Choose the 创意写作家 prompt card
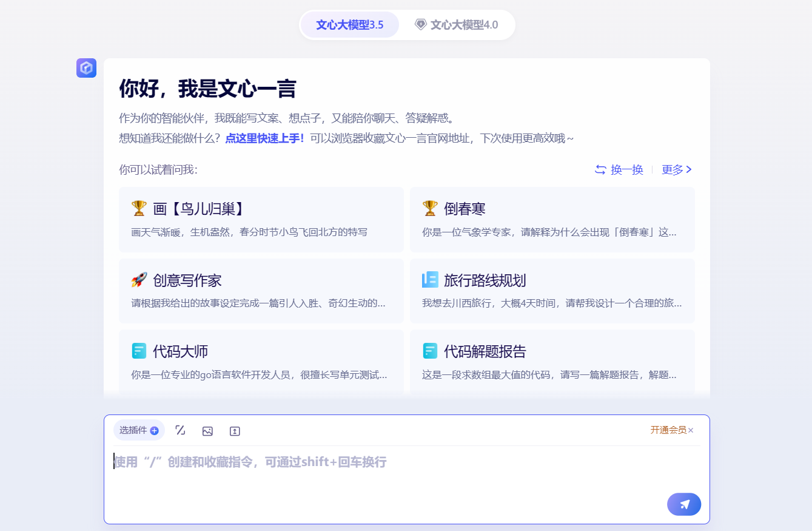The height and width of the screenshot is (531, 812). tap(261, 291)
